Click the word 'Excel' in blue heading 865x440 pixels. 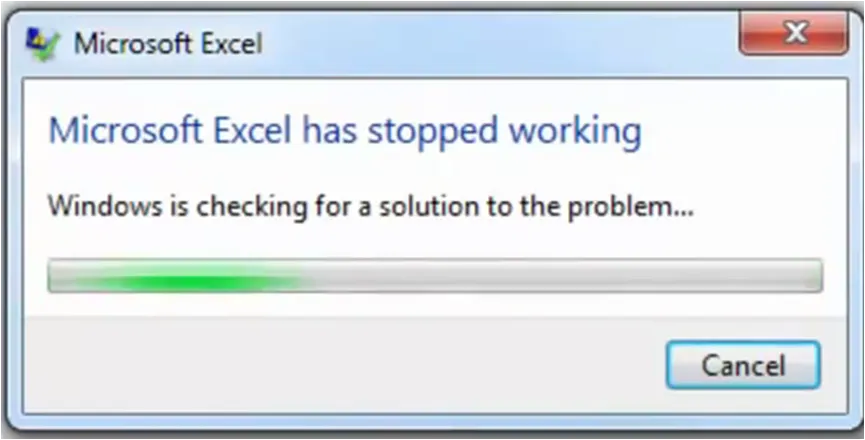[252, 132]
